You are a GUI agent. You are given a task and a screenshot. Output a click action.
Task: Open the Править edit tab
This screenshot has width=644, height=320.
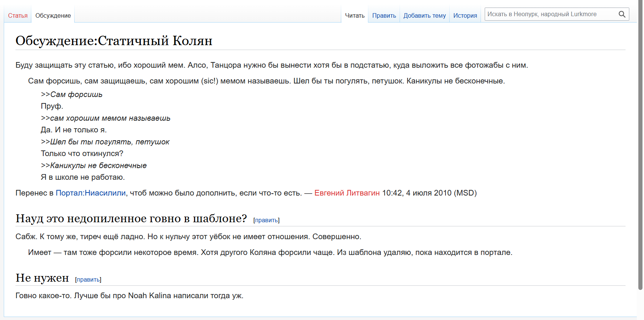(x=384, y=15)
